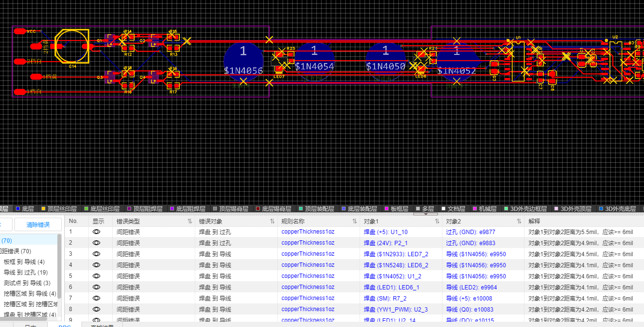Toggle visibility eye for error row 4
The height and width of the screenshot is (327, 644).
96,265
